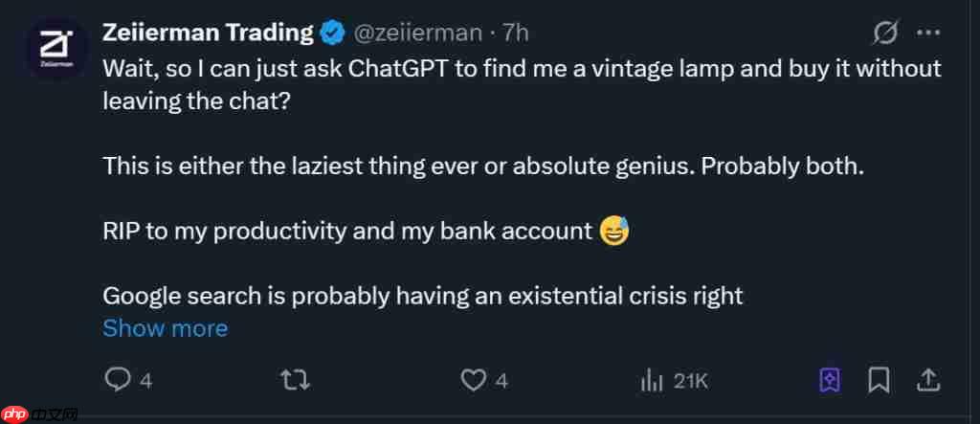Click the "This is either the laziest" line
The width and height of the screenshot is (980, 424).
(x=483, y=166)
